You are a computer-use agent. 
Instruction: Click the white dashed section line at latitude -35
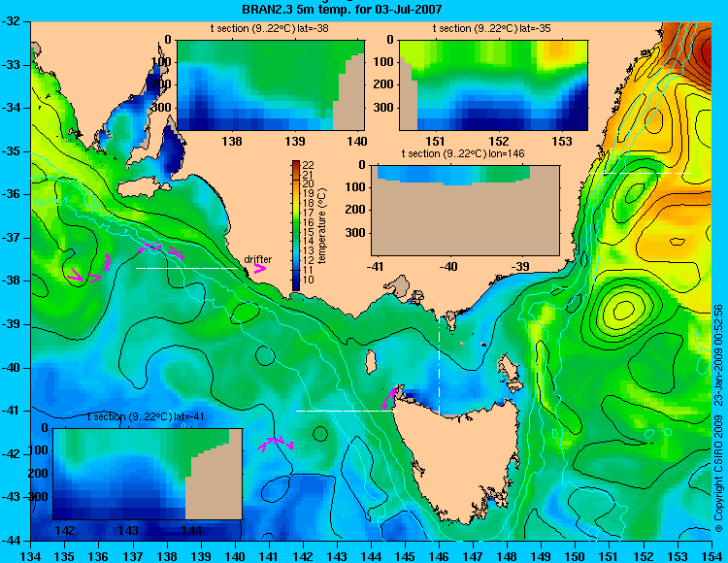640,173
